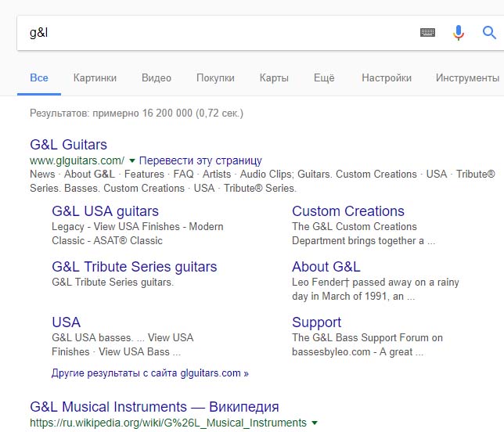The image size is (504, 432).
Task: Click snippet 'G&L USA basses. ... View USA'
Action: pos(122,338)
